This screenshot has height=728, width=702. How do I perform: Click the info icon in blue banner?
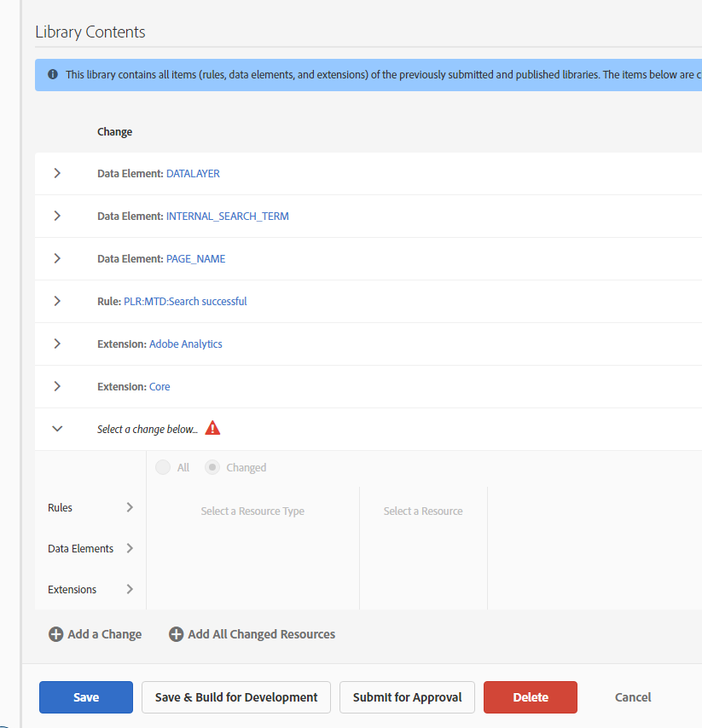(53, 74)
